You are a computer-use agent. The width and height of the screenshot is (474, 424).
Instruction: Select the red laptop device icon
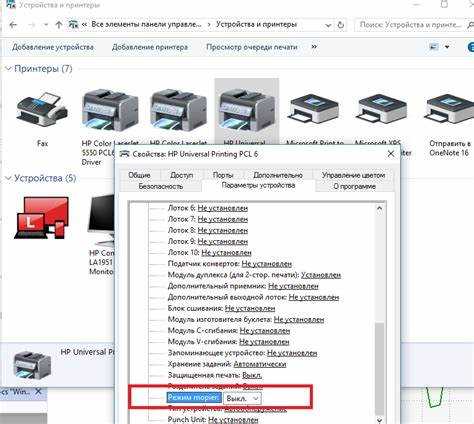click(x=42, y=217)
